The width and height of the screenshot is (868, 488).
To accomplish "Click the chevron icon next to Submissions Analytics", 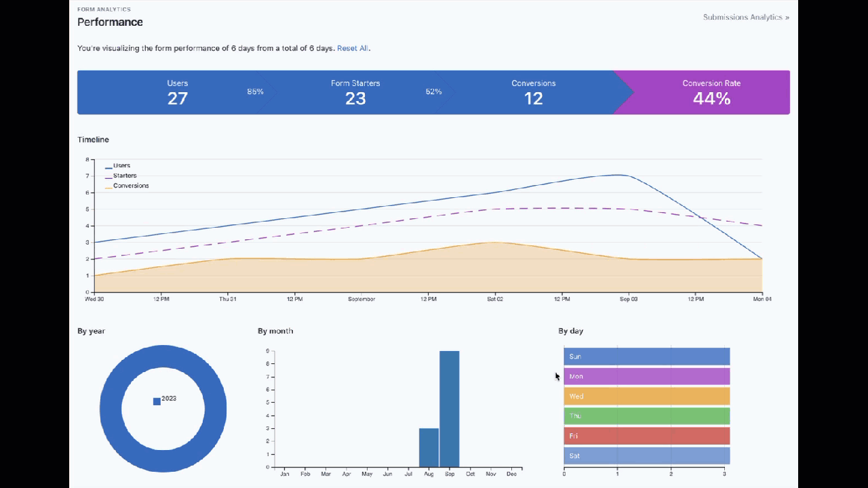I will 787,17.
